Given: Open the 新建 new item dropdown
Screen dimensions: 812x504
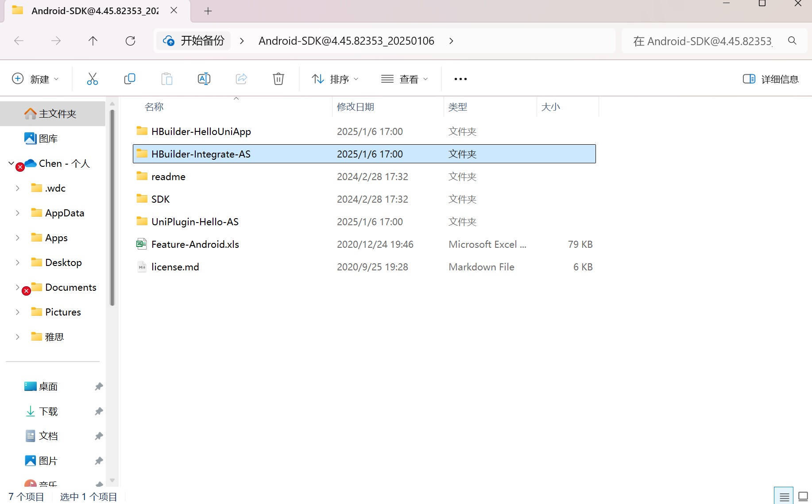Looking at the screenshot, I should pos(35,79).
